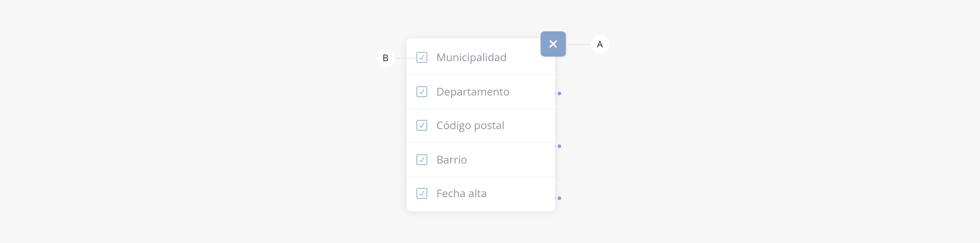Select the Departamento list entry label
The image size is (980, 243).
[x=473, y=92]
